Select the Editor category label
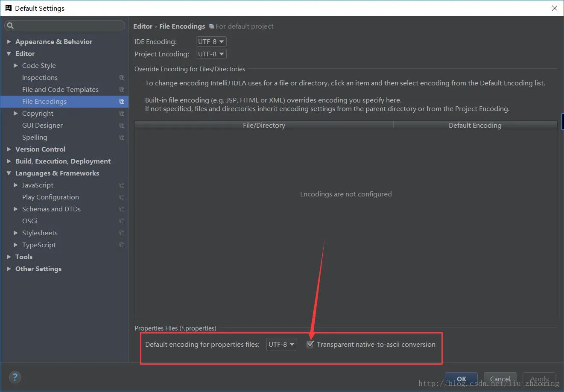Screen dimensions: 564x392 point(25,54)
